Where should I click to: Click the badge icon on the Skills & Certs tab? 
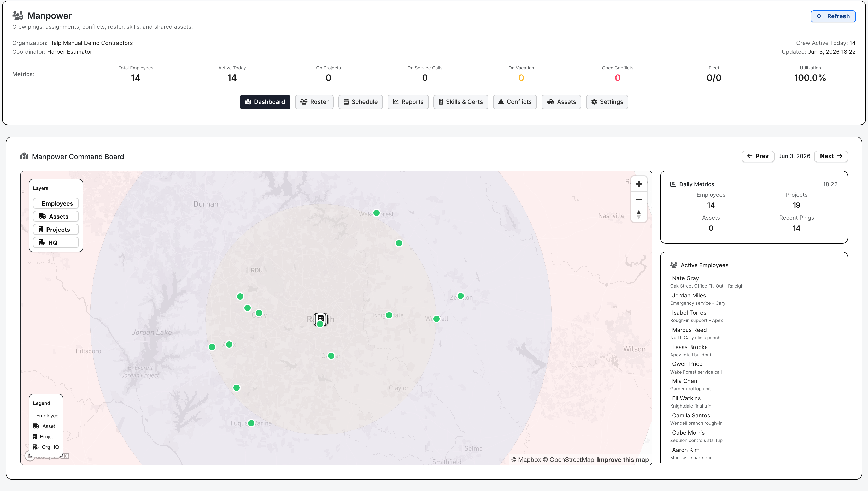click(x=441, y=102)
